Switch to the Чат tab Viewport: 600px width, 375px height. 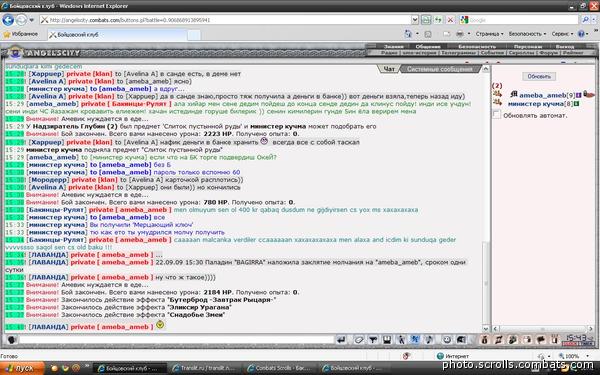(388, 69)
